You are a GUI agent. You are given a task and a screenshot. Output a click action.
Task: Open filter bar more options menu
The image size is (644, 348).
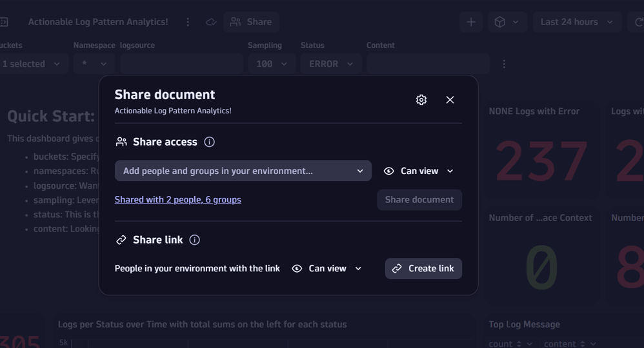click(x=504, y=64)
